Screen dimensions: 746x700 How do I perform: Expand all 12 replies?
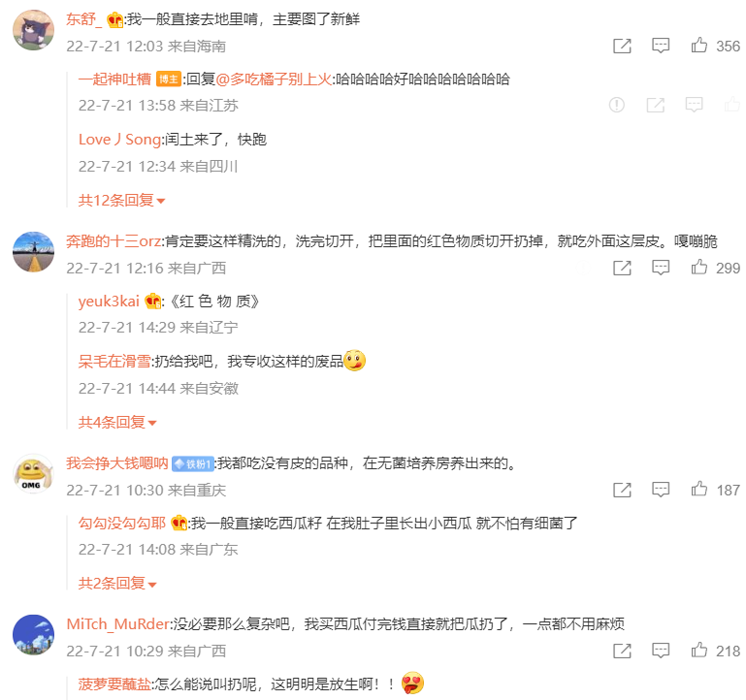121,200
